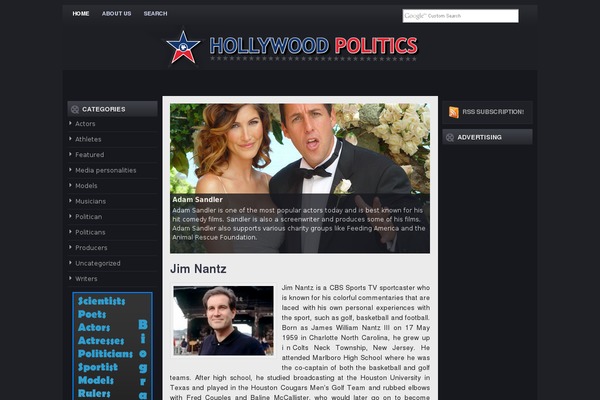
Task: Click the orange RSS feed icon
Action: point(454,112)
